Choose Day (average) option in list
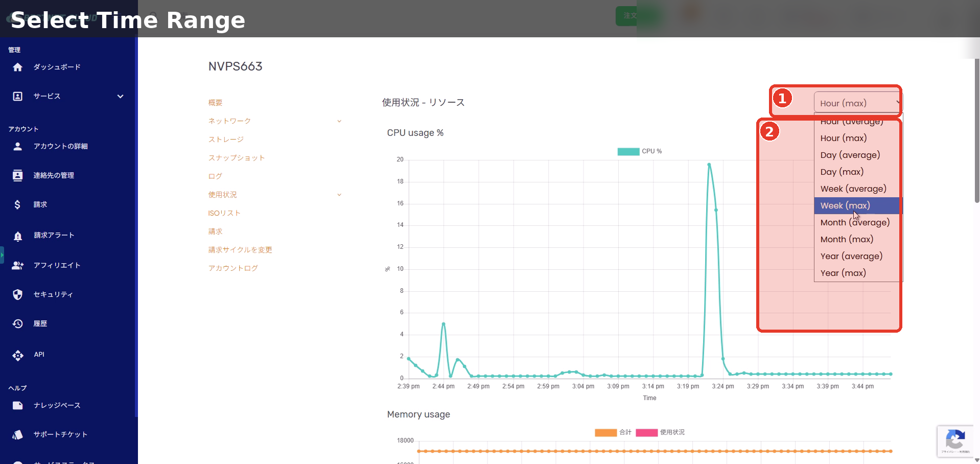This screenshot has height=464, width=980. pyautogui.click(x=850, y=155)
